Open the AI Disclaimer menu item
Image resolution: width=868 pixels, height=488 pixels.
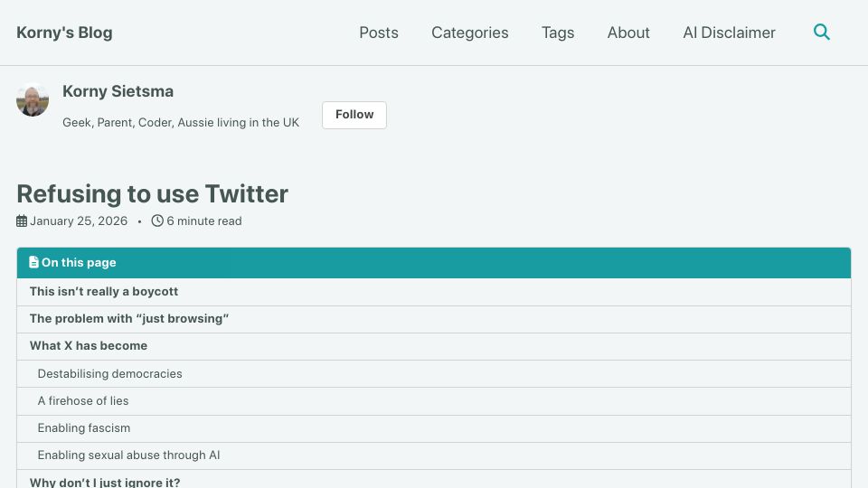click(x=729, y=33)
